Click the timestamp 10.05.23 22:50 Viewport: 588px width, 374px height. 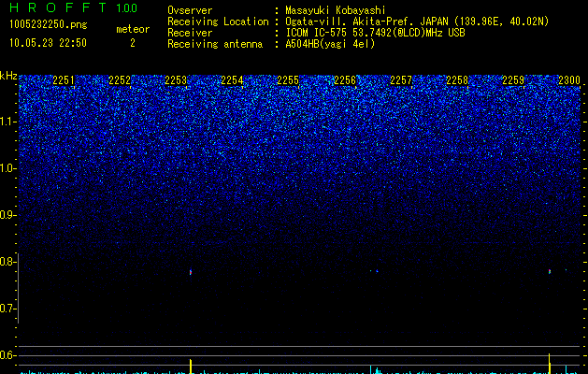point(48,43)
